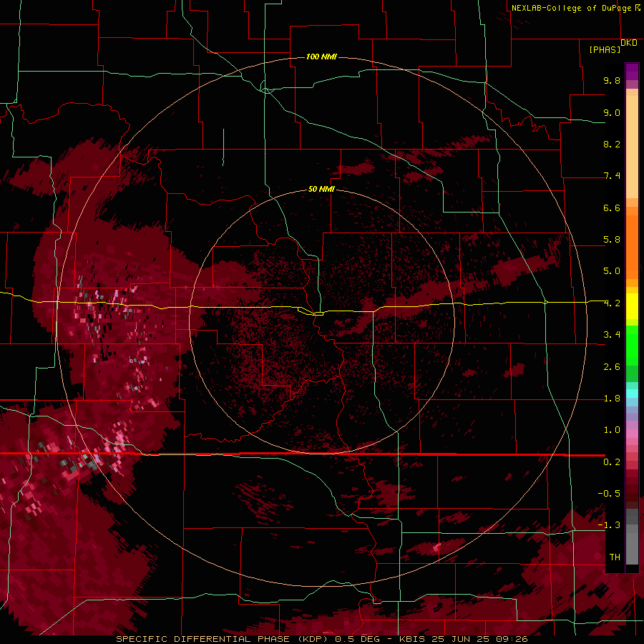Screen dimensions: 644x644
Task: Click the [PHAS] unit label
Action: 605,49
